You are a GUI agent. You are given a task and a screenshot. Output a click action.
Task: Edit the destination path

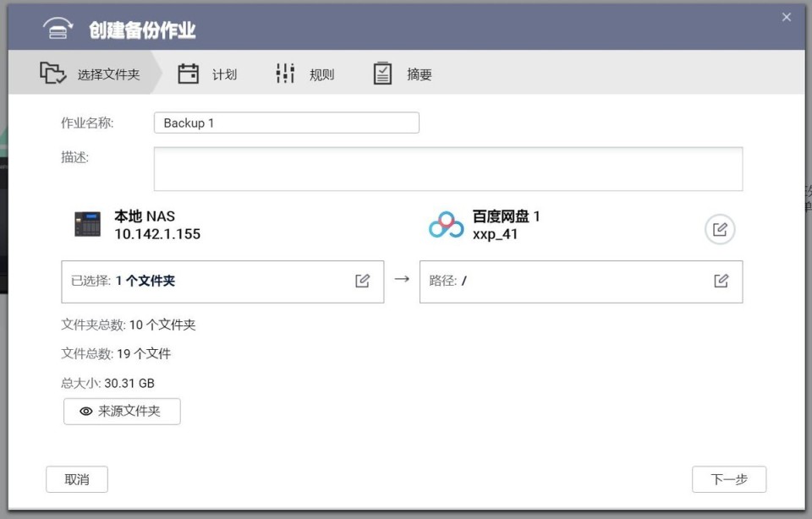[721, 281]
